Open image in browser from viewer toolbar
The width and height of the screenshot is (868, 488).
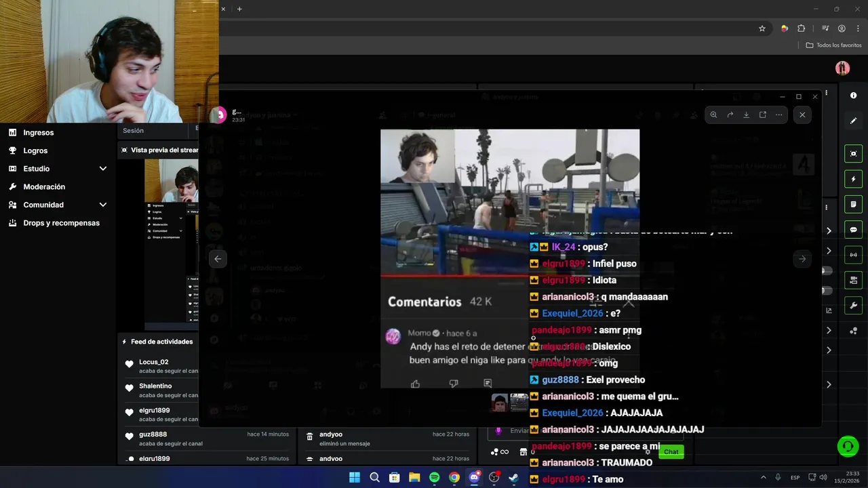pos(762,115)
